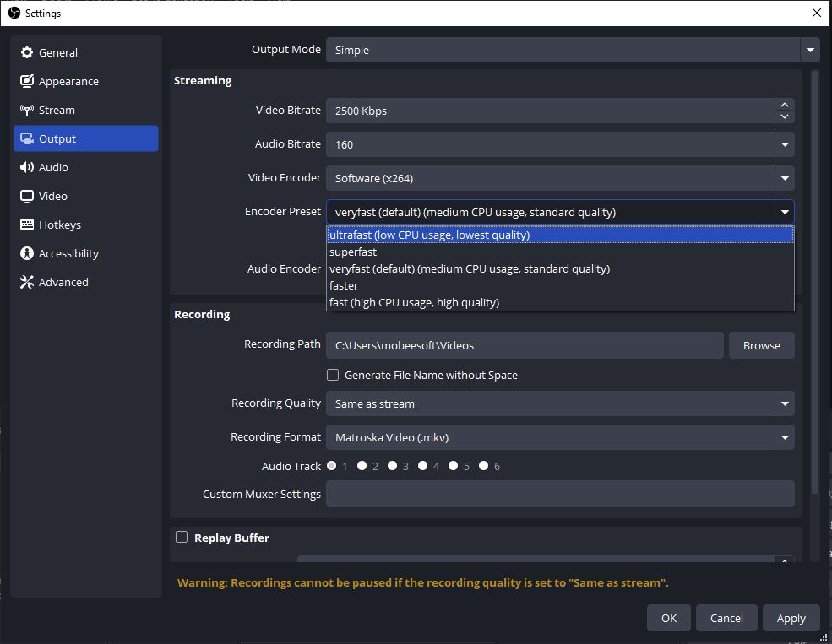Select the Appearance sidebar icon
832x644 pixels.
[27, 81]
